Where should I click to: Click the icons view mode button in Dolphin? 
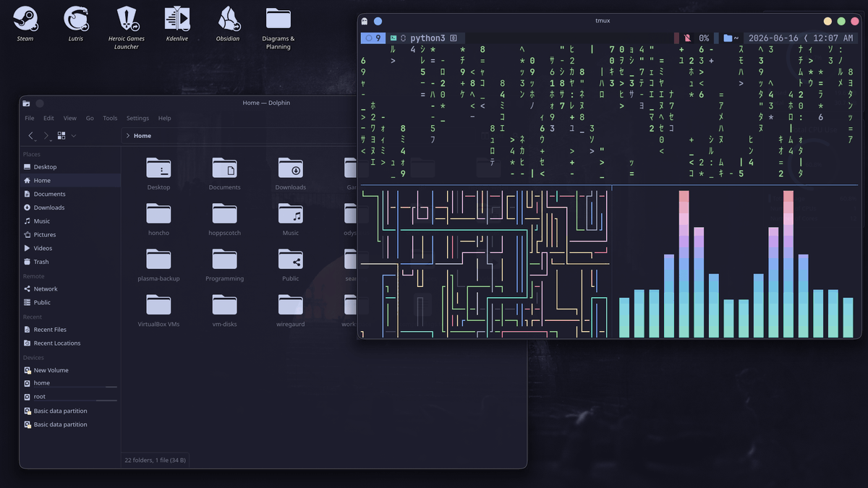tap(61, 135)
